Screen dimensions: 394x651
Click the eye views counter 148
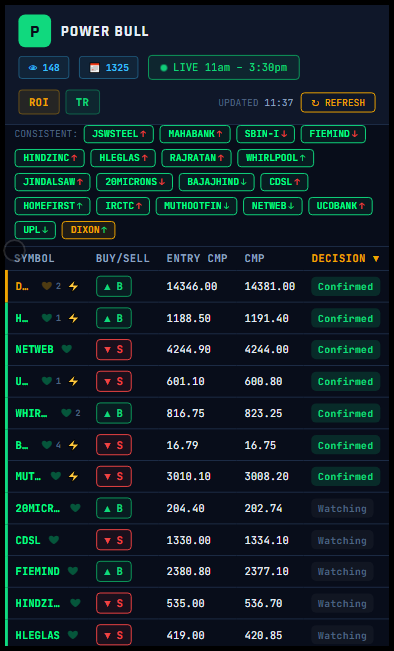click(44, 68)
